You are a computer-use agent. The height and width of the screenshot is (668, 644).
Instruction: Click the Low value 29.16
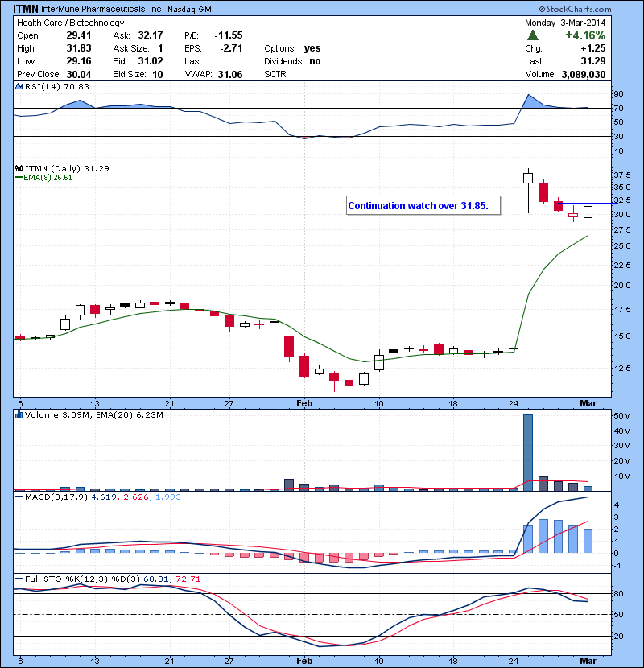coord(79,61)
